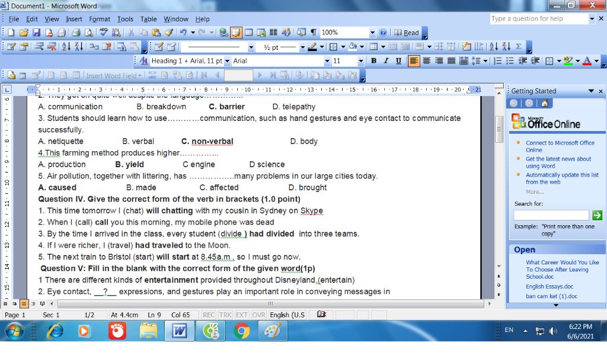Toggle Align Left paragraph alignment
Viewport: 607px width, 364px height.
pyautogui.click(x=414, y=61)
